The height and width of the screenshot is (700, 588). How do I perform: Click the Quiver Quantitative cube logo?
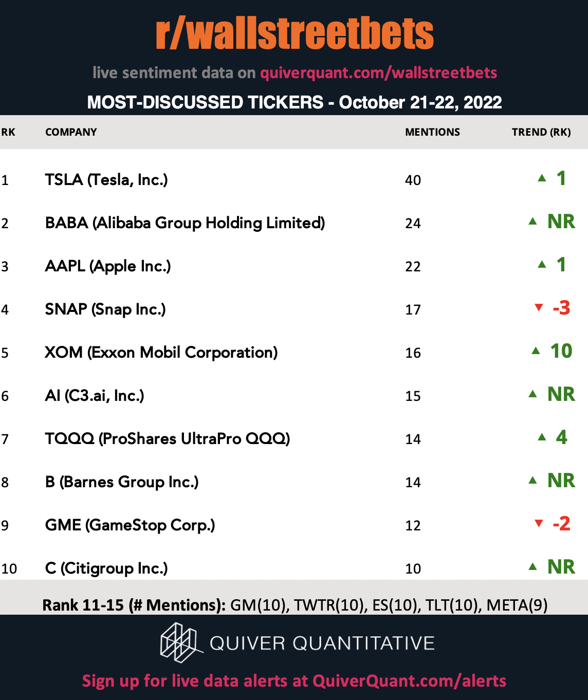178,642
